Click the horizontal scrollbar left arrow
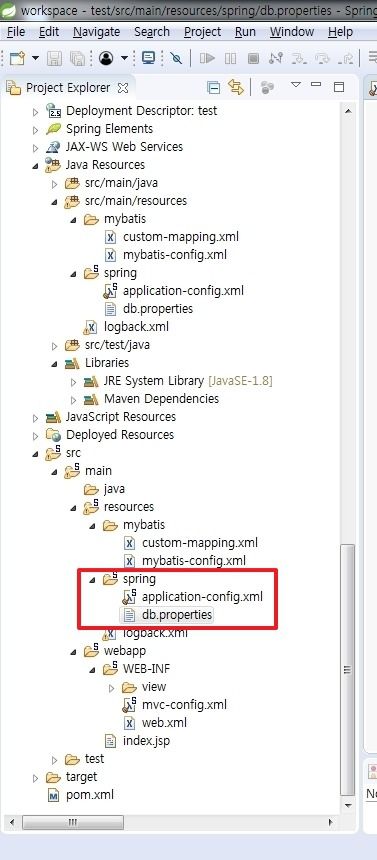Viewport: 377px width, 860px height. 12,823
